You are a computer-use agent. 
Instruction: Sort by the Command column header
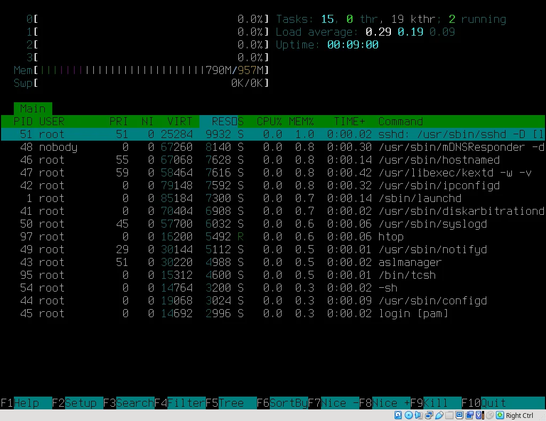(400, 122)
